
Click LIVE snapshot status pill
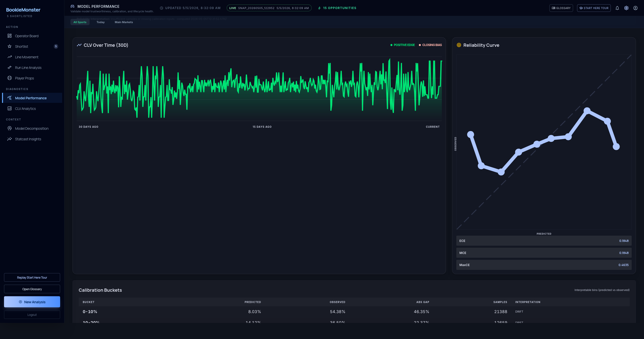269,8
